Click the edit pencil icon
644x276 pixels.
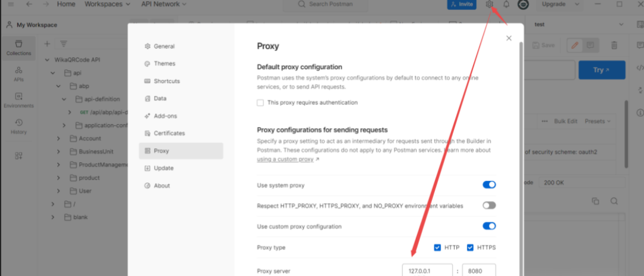point(575,45)
